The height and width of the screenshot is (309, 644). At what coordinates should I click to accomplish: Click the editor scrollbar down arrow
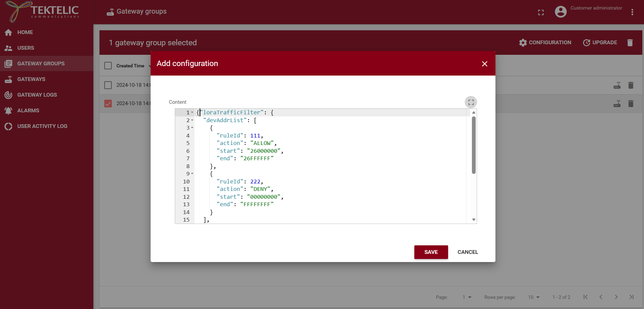[x=473, y=219]
